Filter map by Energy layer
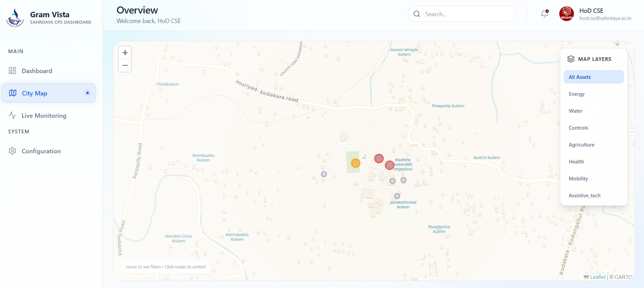 click(577, 94)
